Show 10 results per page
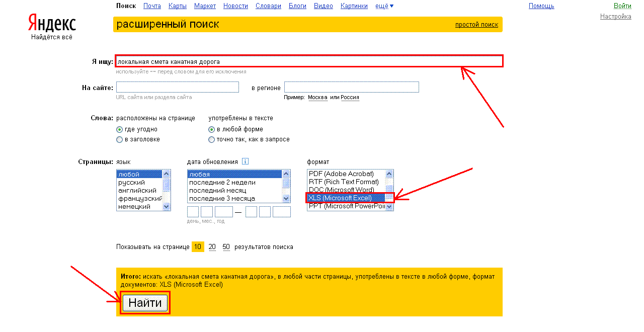The image size is (644, 332). tap(198, 247)
